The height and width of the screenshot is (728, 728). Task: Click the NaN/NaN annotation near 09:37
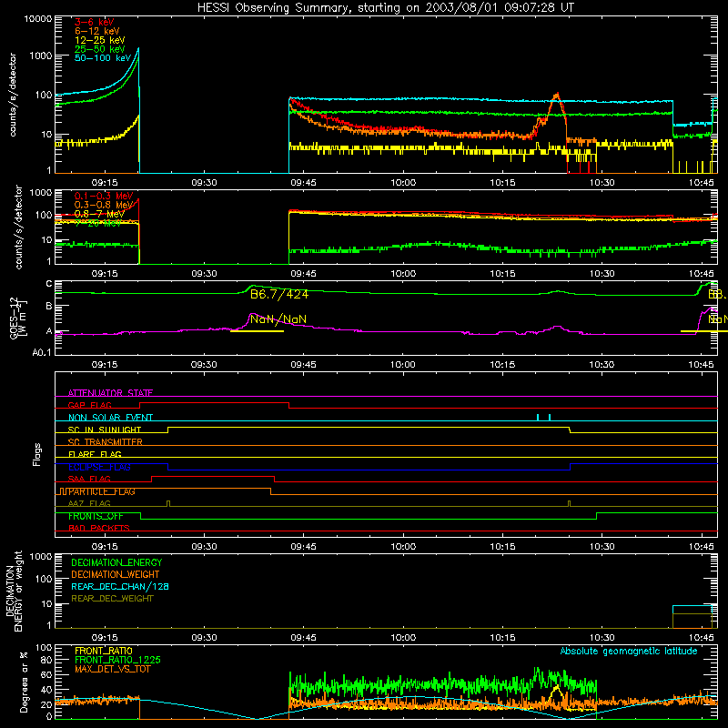pyautogui.click(x=278, y=319)
